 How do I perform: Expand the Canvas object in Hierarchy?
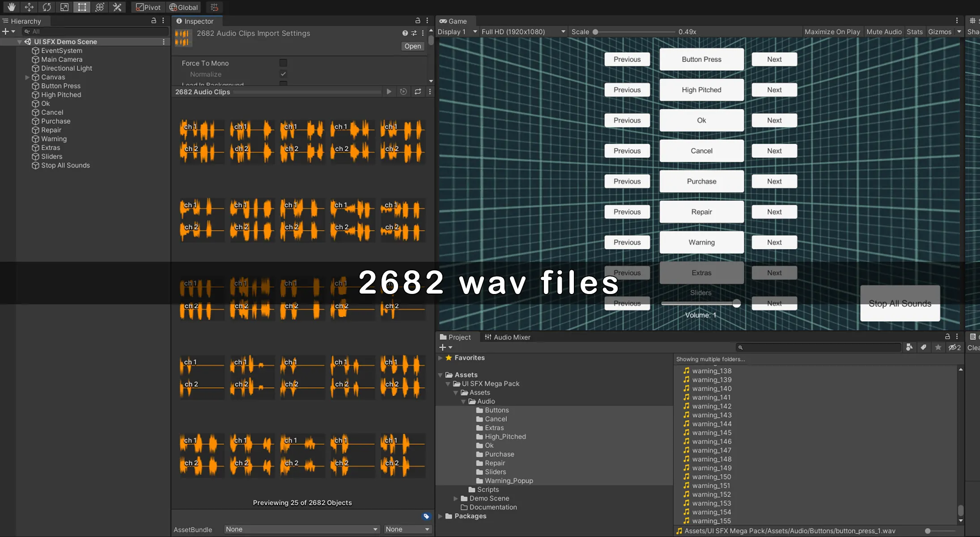pyautogui.click(x=27, y=77)
